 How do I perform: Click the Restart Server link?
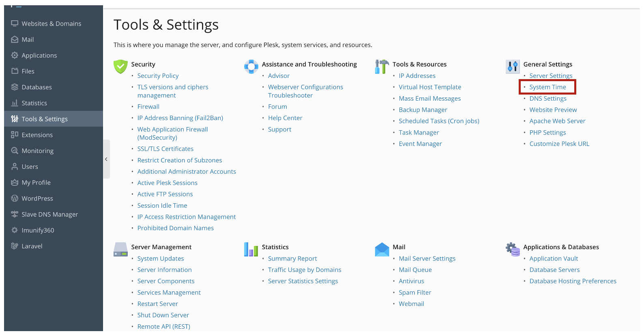(158, 304)
